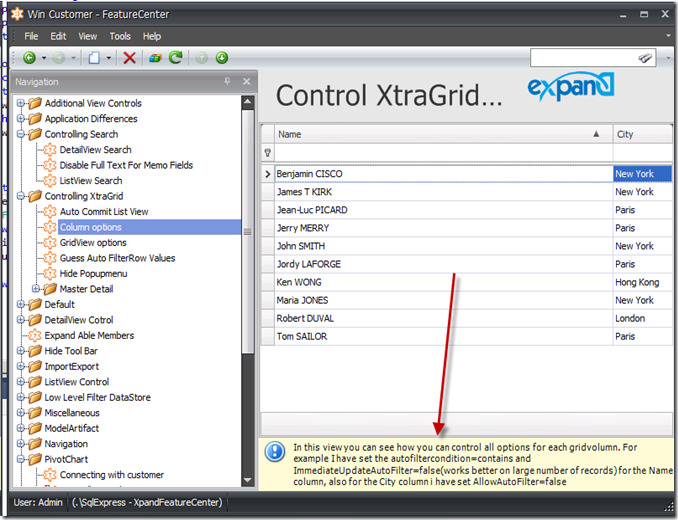678x520 pixels.
Task: Open the menu bar overflow dropdown
Action: pos(668,36)
